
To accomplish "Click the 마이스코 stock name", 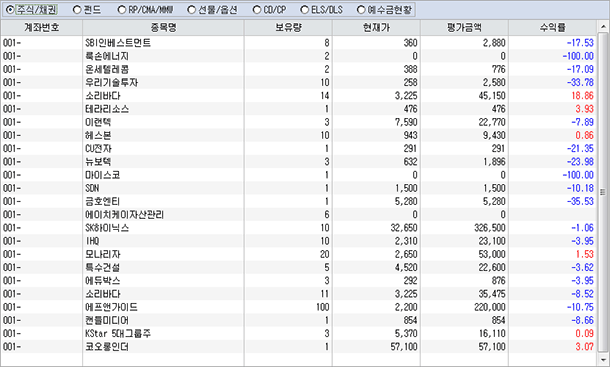I will pos(103,175).
